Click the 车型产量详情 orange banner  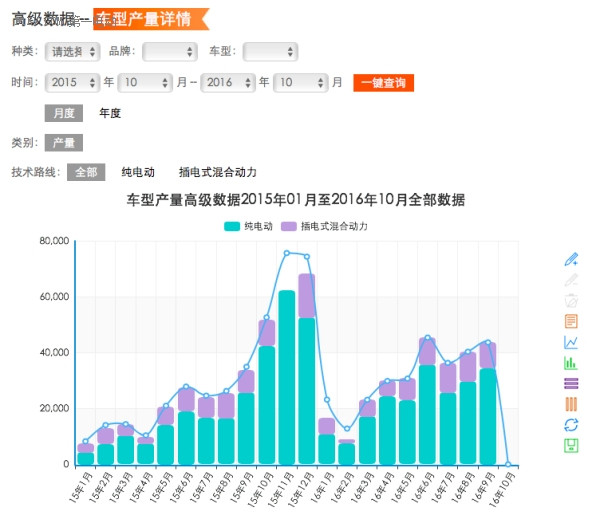pos(151,19)
